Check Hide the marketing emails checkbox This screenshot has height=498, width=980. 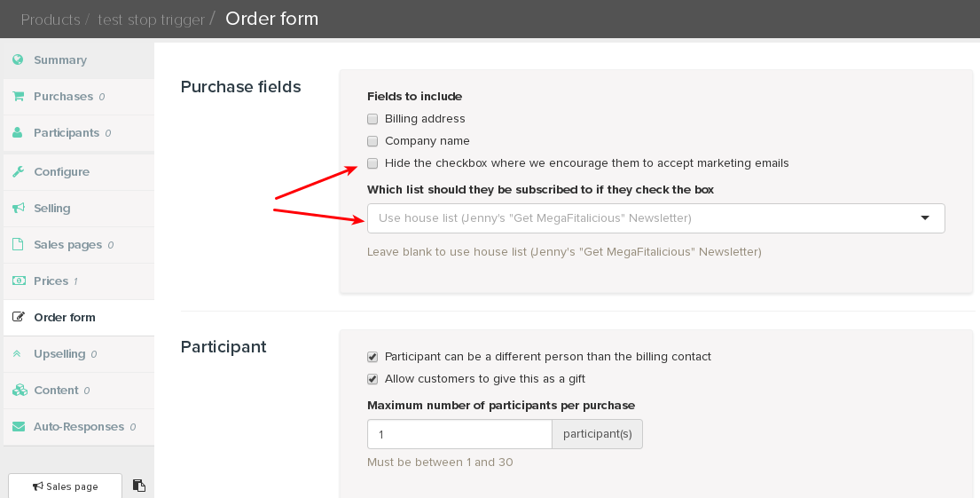tap(372, 163)
